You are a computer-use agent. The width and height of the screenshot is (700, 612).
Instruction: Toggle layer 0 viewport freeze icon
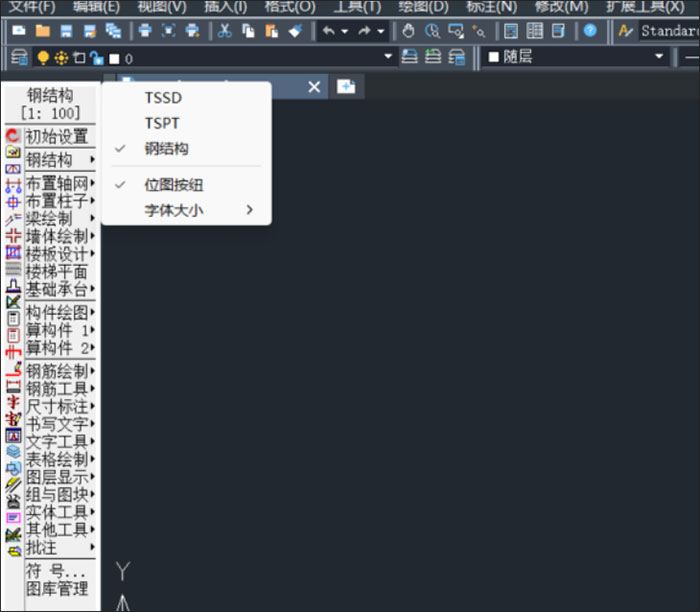(79, 58)
